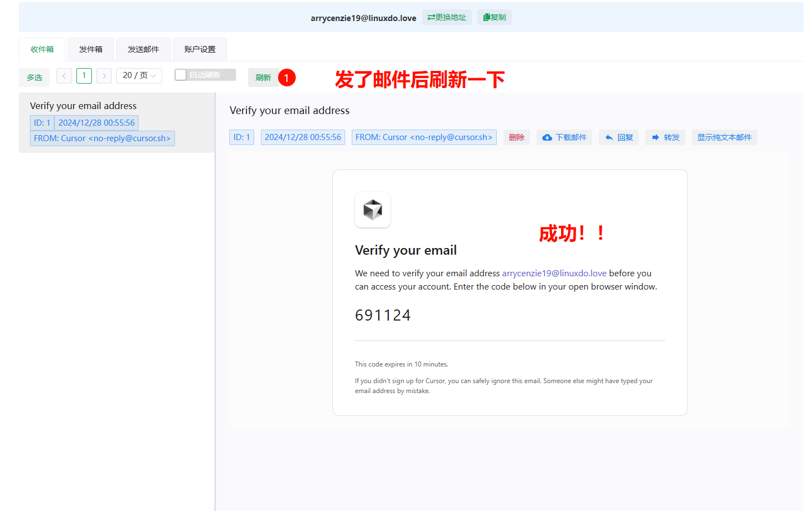
Task: Open the Verify your email address list item
Action: click(117, 122)
